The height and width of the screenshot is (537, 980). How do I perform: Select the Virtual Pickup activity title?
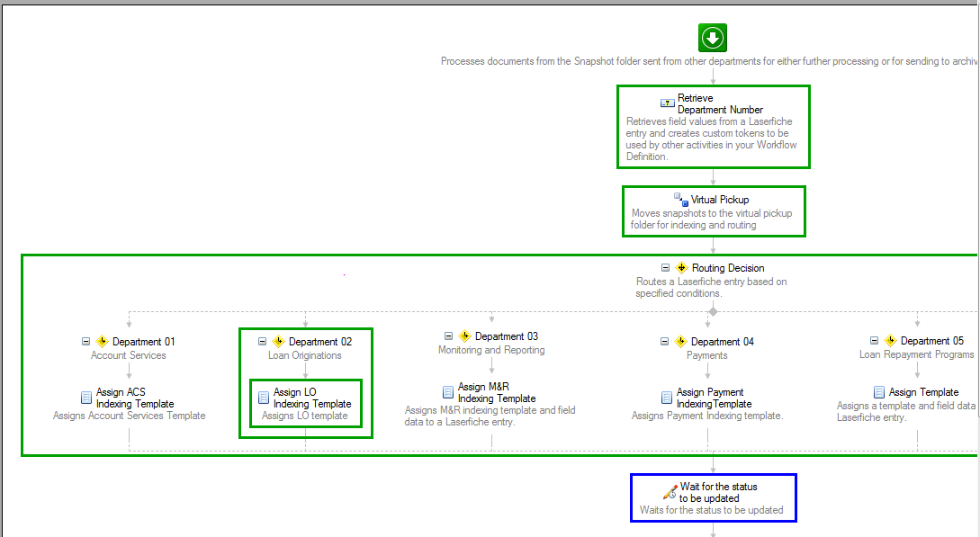(x=719, y=200)
